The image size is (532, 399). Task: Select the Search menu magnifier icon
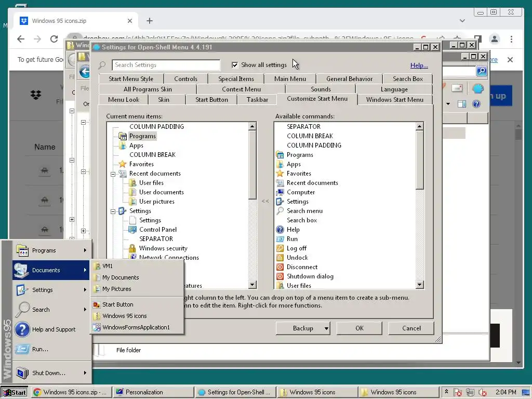click(x=280, y=211)
